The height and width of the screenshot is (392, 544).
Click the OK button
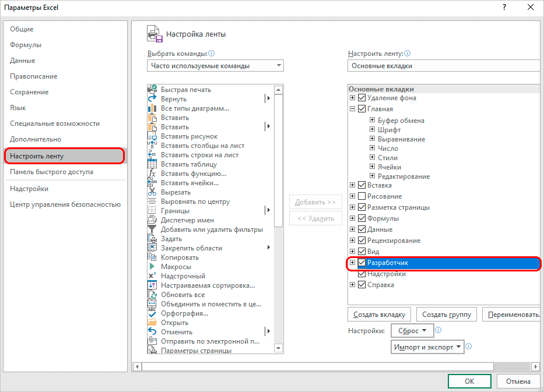click(x=469, y=382)
